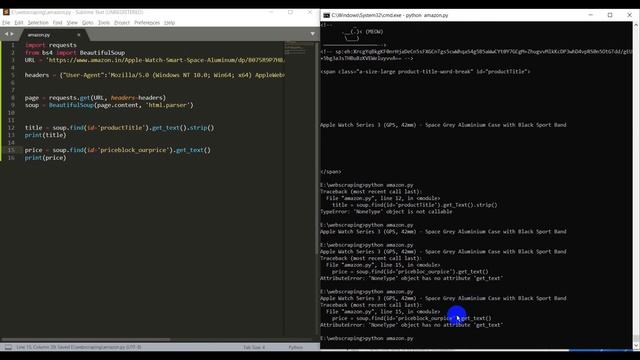Click the cmd scrollbar down arrow
Viewport: 640px width, 360px height.
point(636,346)
